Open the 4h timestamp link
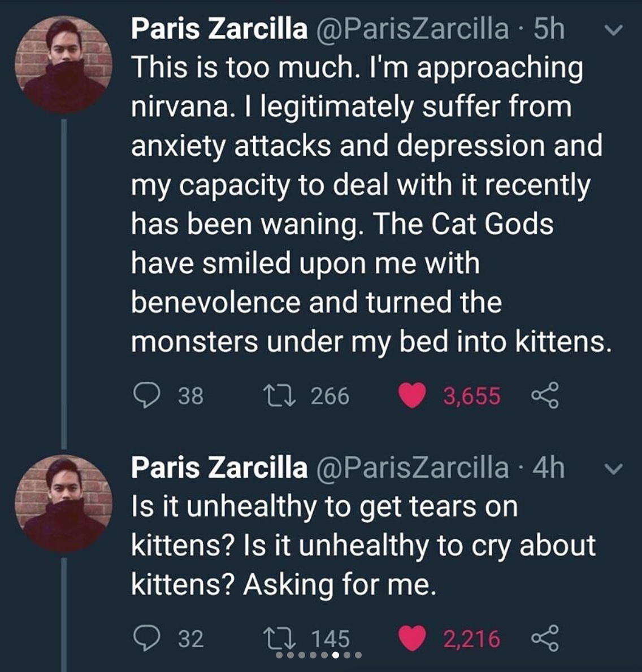 click(x=549, y=468)
